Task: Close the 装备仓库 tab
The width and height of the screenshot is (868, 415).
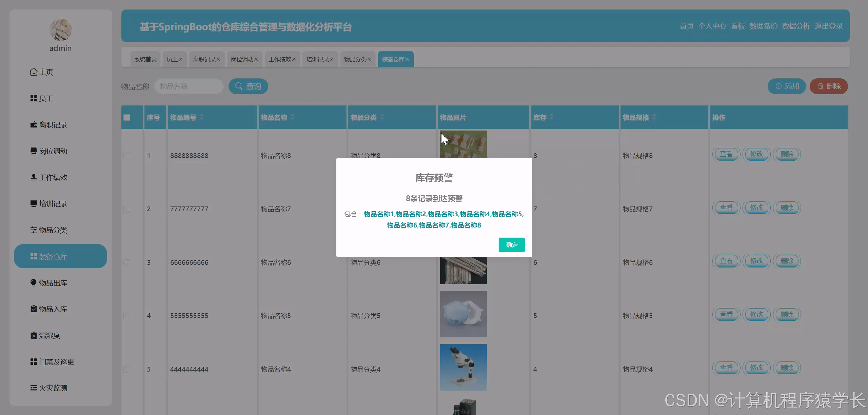Action: [407, 59]
